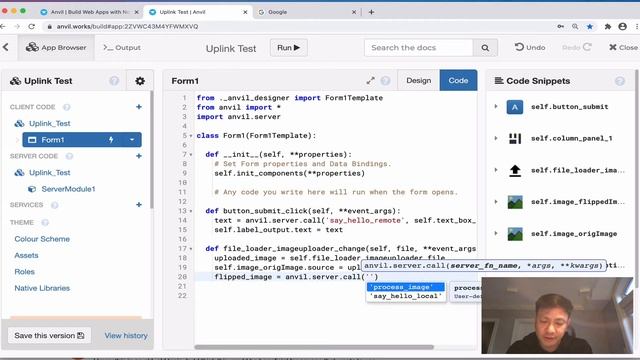This screenshot has height=360, width=640.
Task: Fold the __init__ method on line 7
Action: (x=191, y=155)
